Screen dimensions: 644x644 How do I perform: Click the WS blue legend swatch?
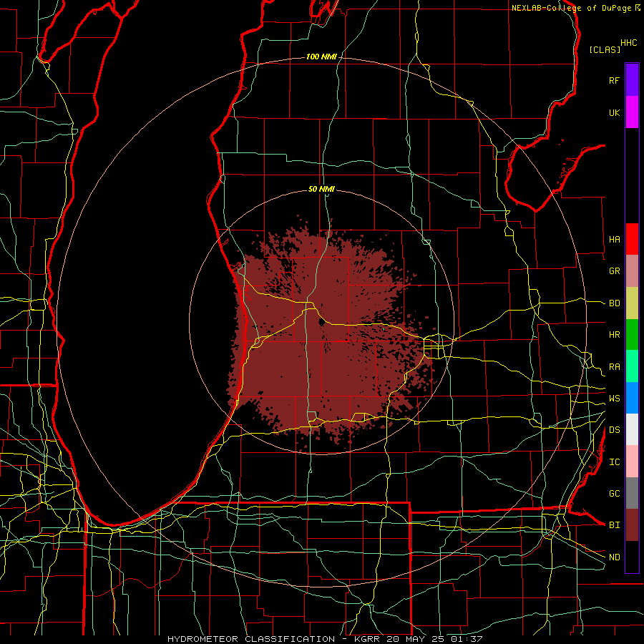click(x=632, y=398)
